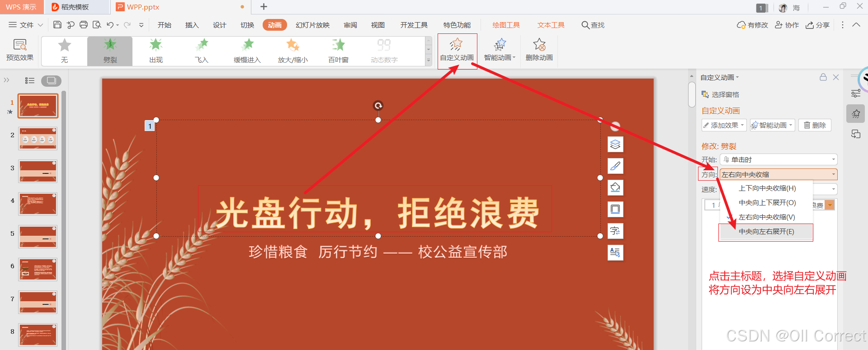Image resolution: width=868 pixels, height=350 pixels.
Task: Open the 文件 file menu dropdown
Action: coord(26,25)
